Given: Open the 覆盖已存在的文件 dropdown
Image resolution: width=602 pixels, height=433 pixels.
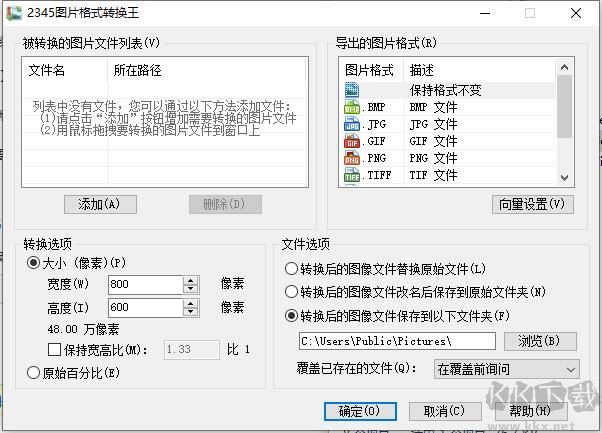Looking at the screenshot, I should [x=506, y=369].
